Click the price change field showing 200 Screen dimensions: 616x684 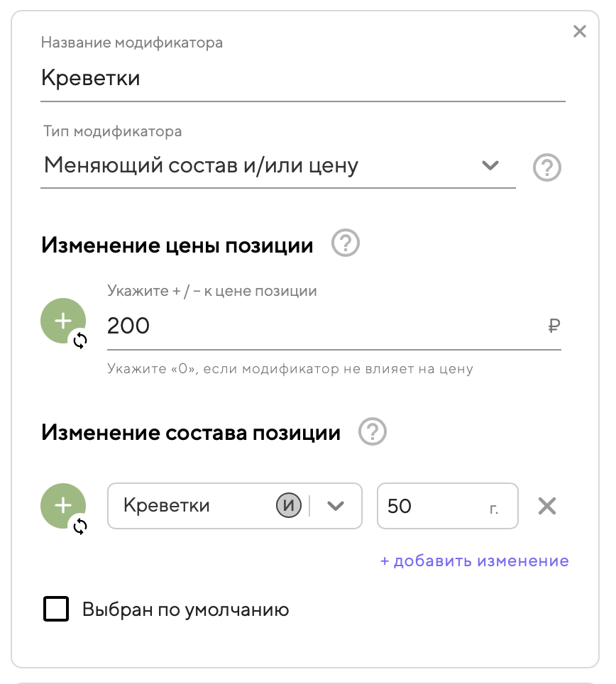tap(319, 326)
